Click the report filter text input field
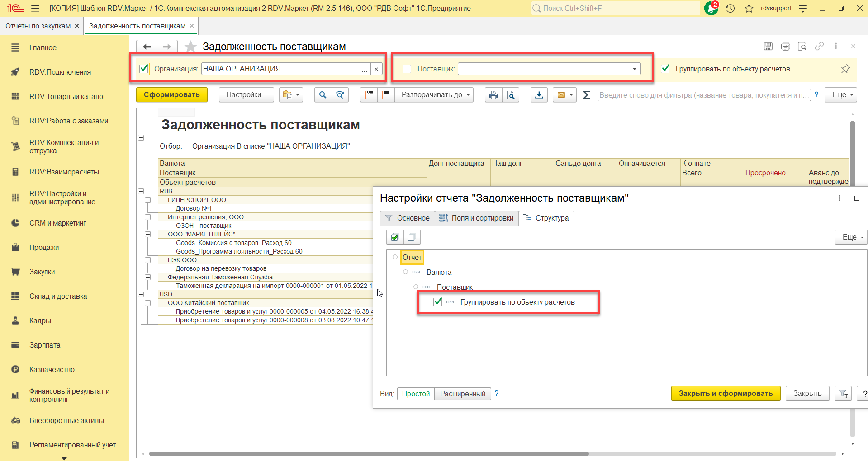The image size is (868, 461). (703, 95)
